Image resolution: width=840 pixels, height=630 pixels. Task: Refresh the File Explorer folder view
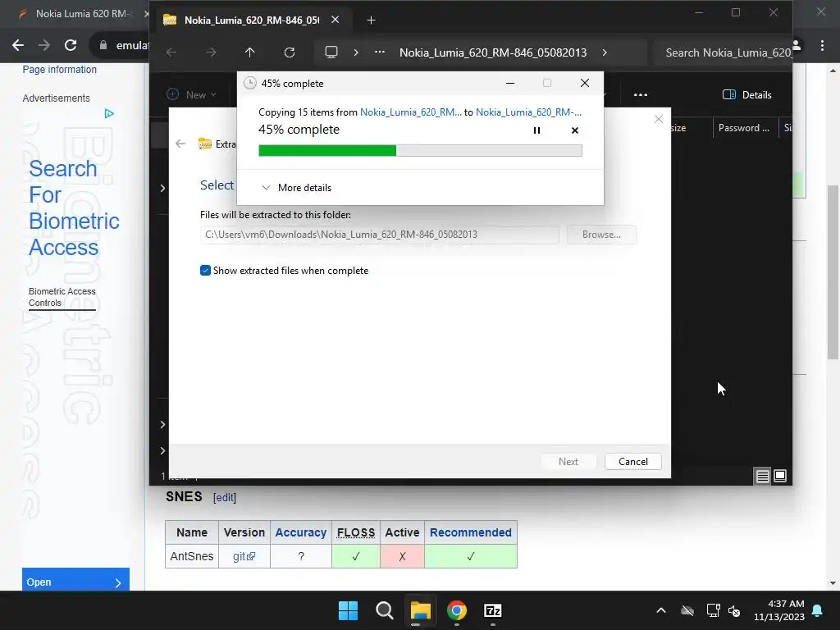tap(290, 52)
